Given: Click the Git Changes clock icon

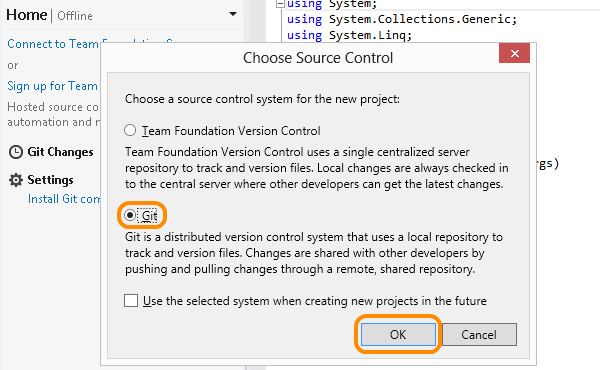Looking at the screenshot, I should (x=16, y=152).
